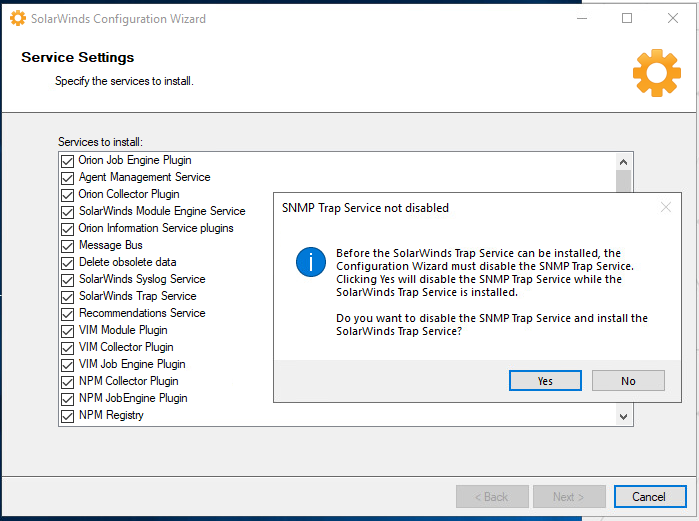Screen dimensions: 699x521
Task: Toggle the VIM Collector Plugin checkbox
Action: (x=67, y=348)
